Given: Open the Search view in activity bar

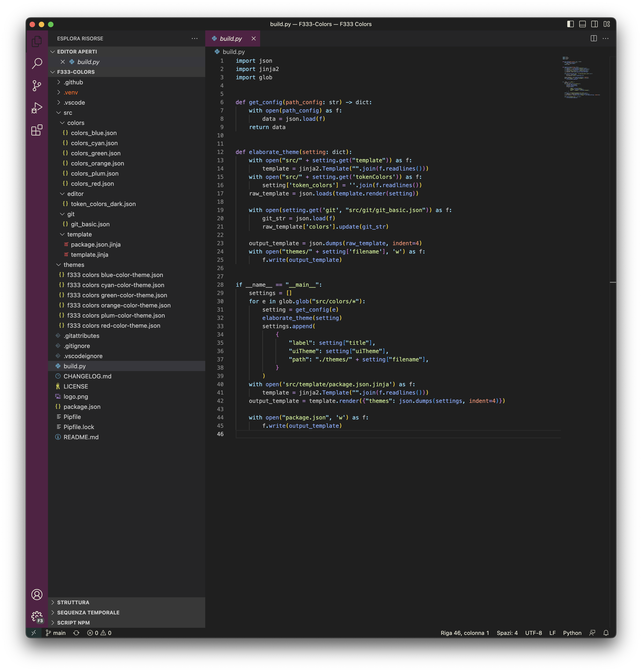Looking at the screenshot, I should [37, 63].
